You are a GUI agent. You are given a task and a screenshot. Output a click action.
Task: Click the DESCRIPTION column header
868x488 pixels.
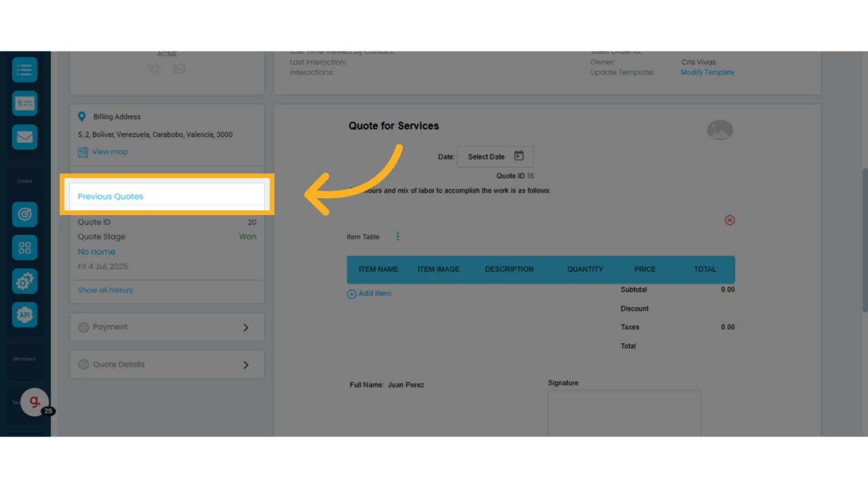509,269
